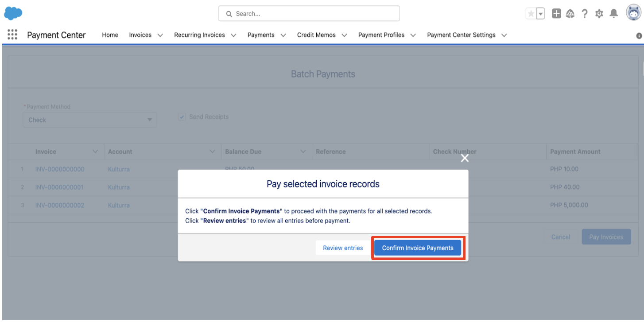Image resolution: width=644 pixels, height=322 pixels.
Task: Open invoice link INV-0000000002
Action: click(60, 206)
